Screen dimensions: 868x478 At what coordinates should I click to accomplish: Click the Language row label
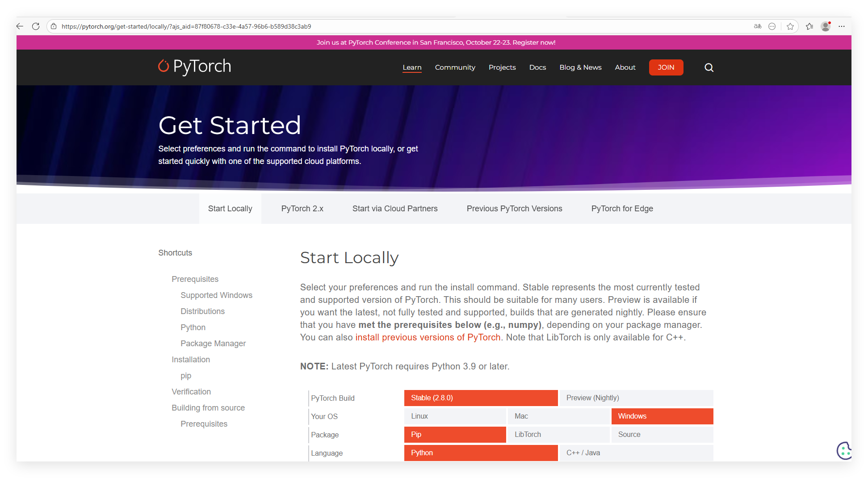[x=327, y=453]
